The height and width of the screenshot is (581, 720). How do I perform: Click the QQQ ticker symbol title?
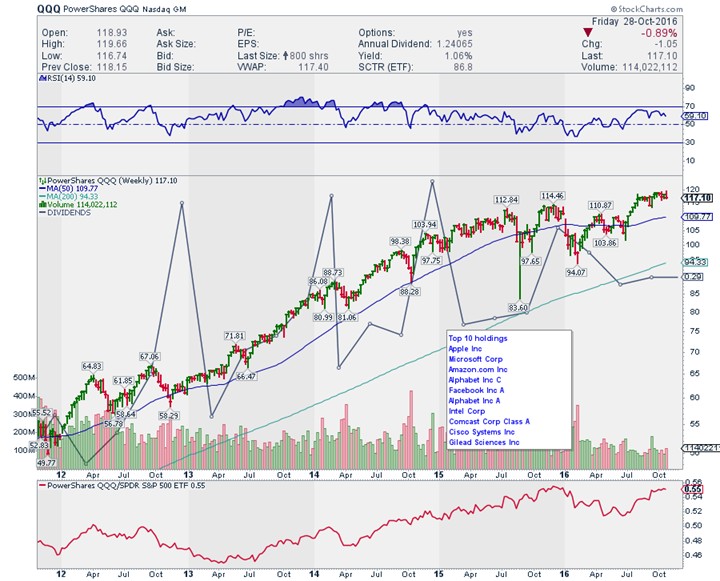(49, 8)
